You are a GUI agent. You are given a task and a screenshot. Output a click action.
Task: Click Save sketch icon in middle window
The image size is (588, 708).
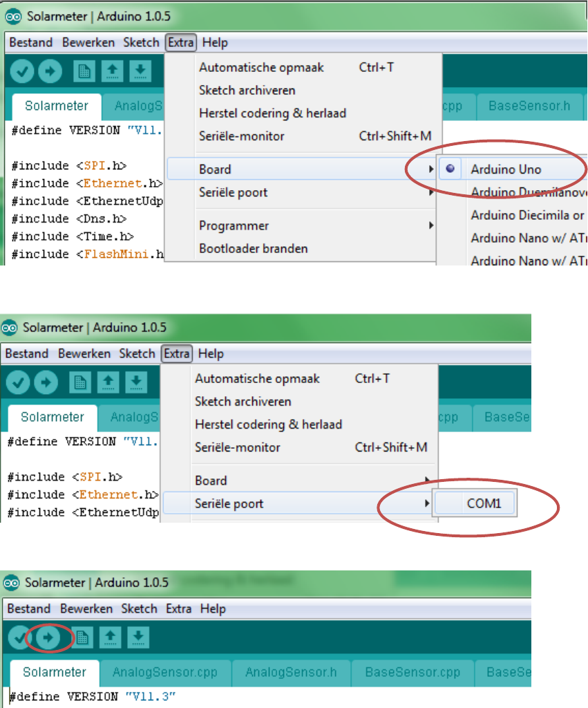[136, 382]
